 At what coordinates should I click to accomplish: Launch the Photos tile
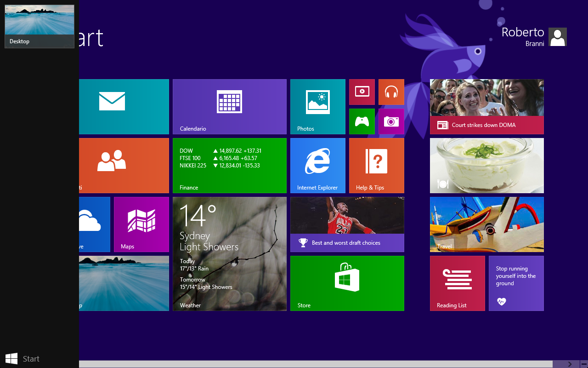(x=318, y=107)
